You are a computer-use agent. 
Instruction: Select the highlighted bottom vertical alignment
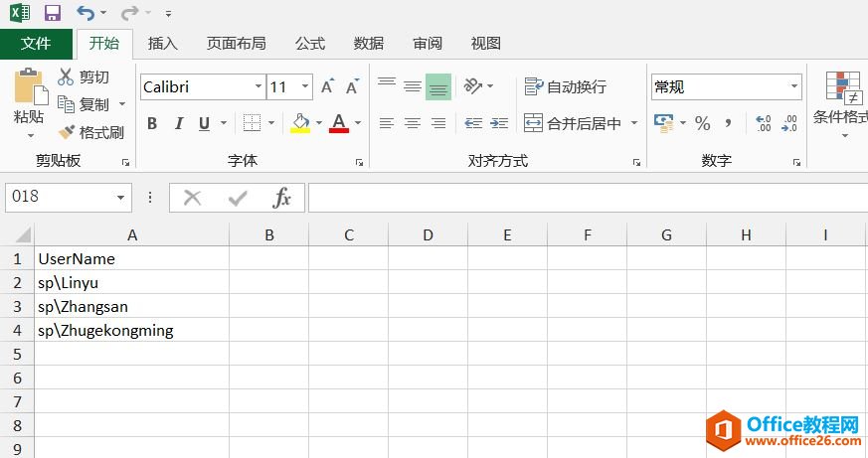click(x=438, y=86)
